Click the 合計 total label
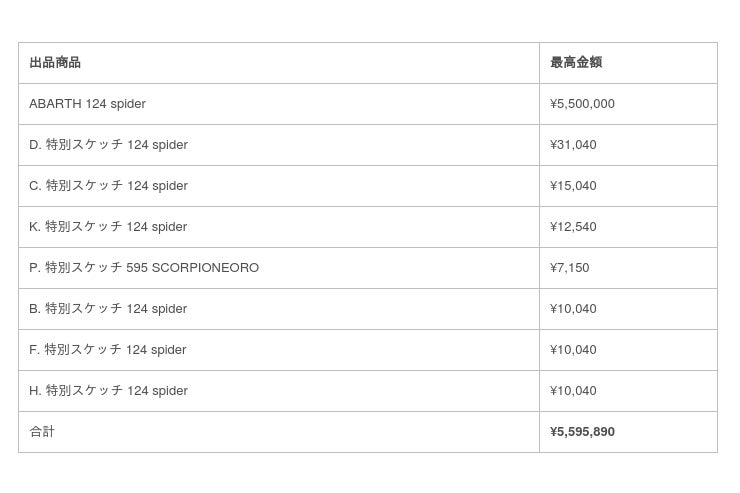 [42, 432]
